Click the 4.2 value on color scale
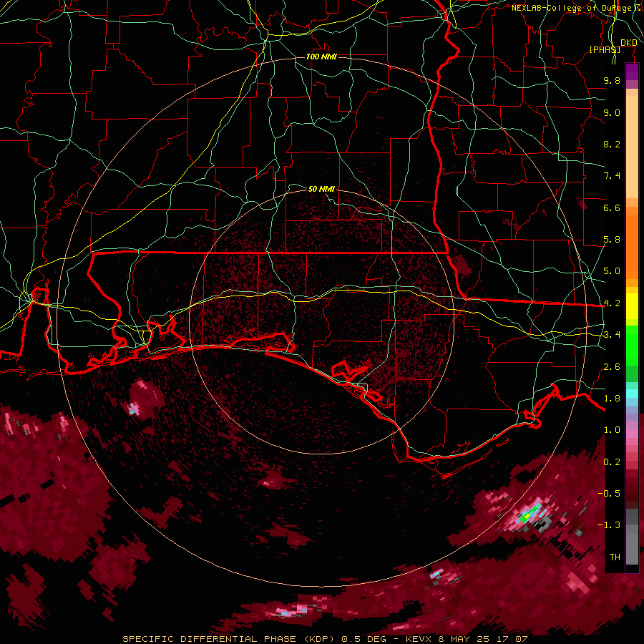Screen dimensions: 644x644 [612, 303]
